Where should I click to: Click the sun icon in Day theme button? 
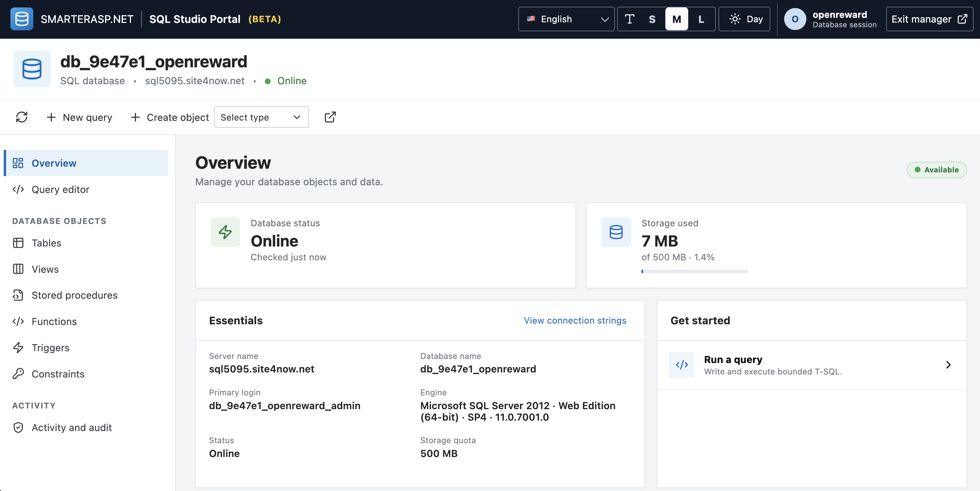pos(735,19)
